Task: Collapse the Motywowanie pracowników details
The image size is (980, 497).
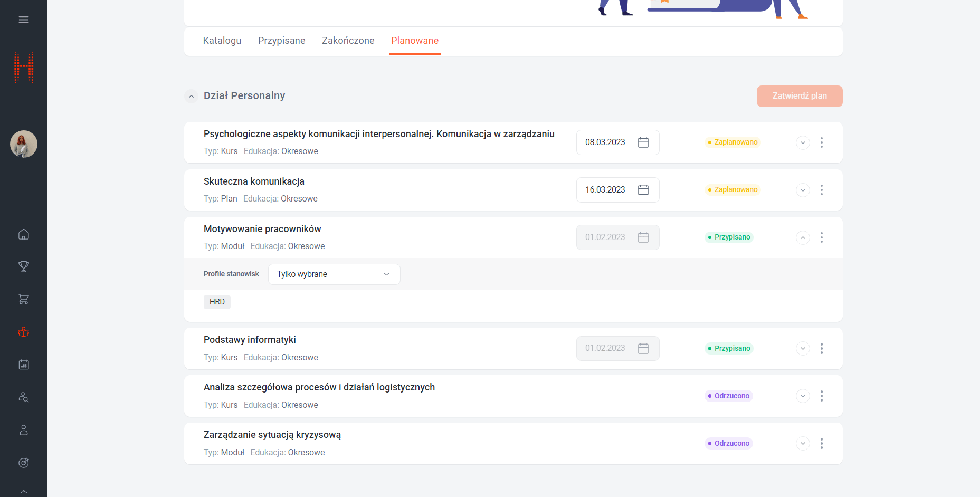Action: click(x=802, y=237)
